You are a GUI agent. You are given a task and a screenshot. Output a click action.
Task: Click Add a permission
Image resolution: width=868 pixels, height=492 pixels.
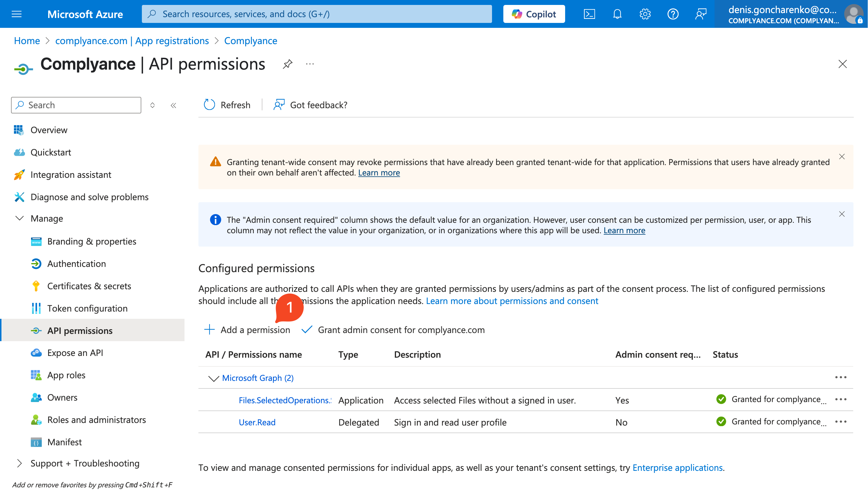coord(247,330)
